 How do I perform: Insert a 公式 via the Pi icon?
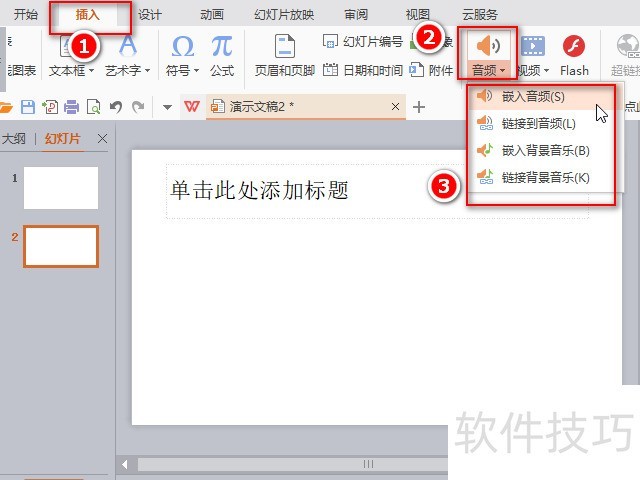pyautogui.click(x=222, y=46)
